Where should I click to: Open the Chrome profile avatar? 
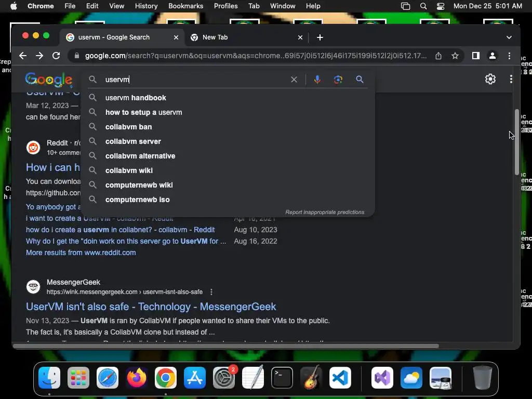pyautogui.click(x=493, y=56)
